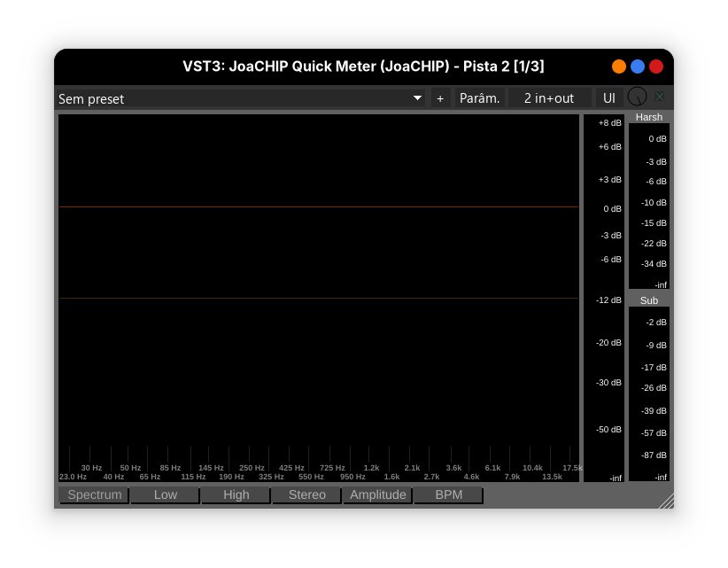Turn the wet/dry mix knob
Viewport: 728px width, 568px height.
(x=637, y=97)
